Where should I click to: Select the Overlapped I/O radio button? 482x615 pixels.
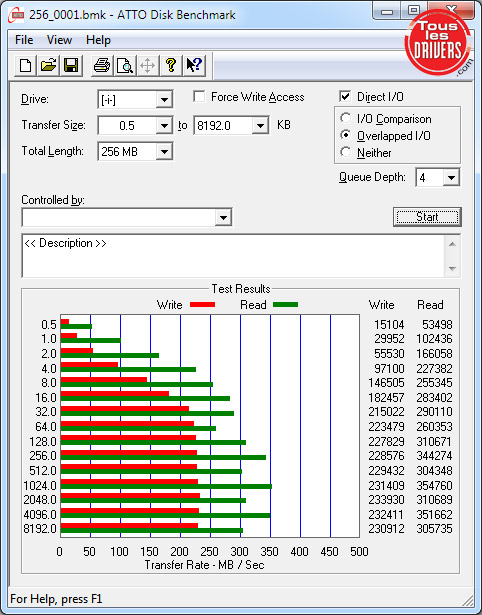coord(346,135)
